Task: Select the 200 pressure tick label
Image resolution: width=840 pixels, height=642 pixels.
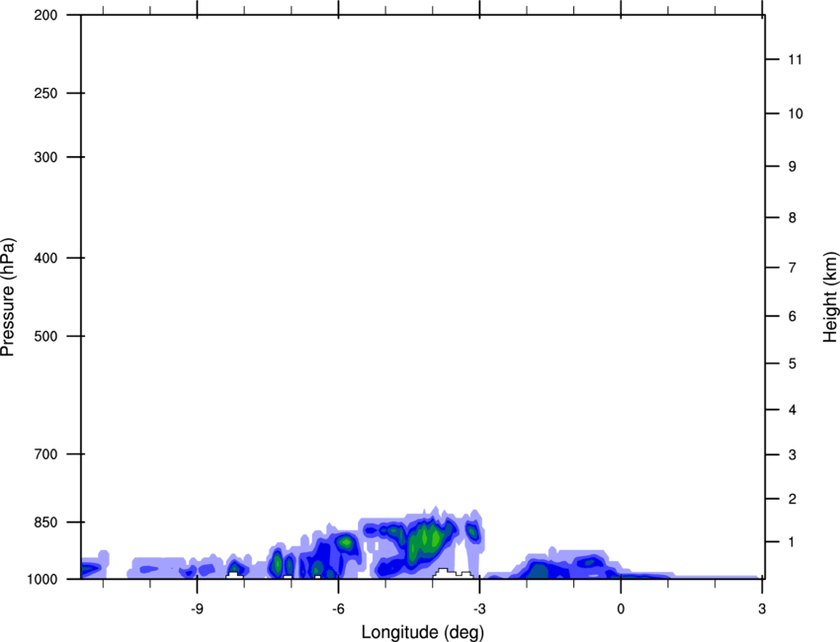Action: point(45,15)
